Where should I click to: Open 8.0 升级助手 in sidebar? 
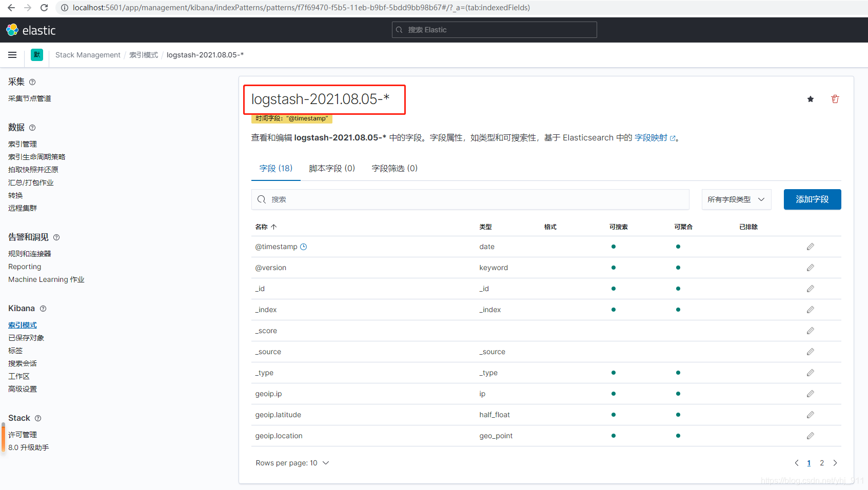[x=29, y=447]
